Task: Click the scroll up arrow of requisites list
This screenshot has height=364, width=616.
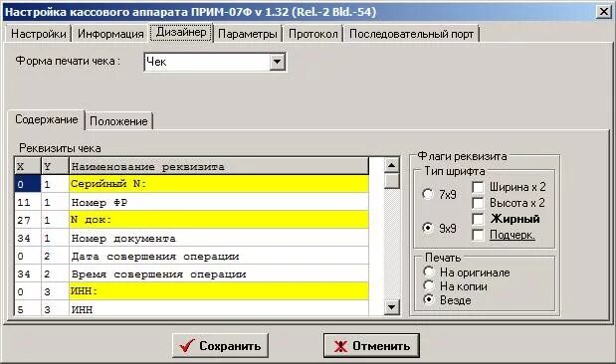Action: (391, 165)
